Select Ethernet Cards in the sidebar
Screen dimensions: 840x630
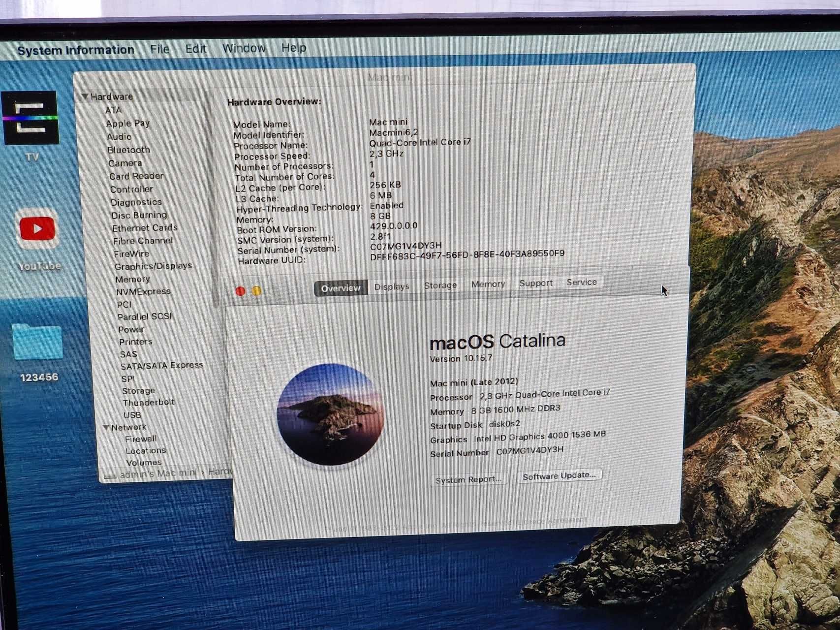[145, 228]
